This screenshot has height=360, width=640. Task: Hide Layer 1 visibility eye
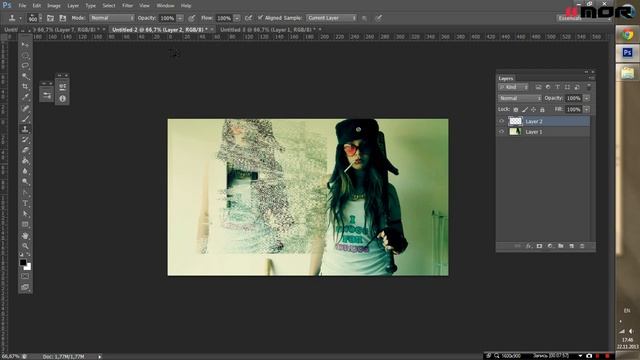tap(502, 132)
